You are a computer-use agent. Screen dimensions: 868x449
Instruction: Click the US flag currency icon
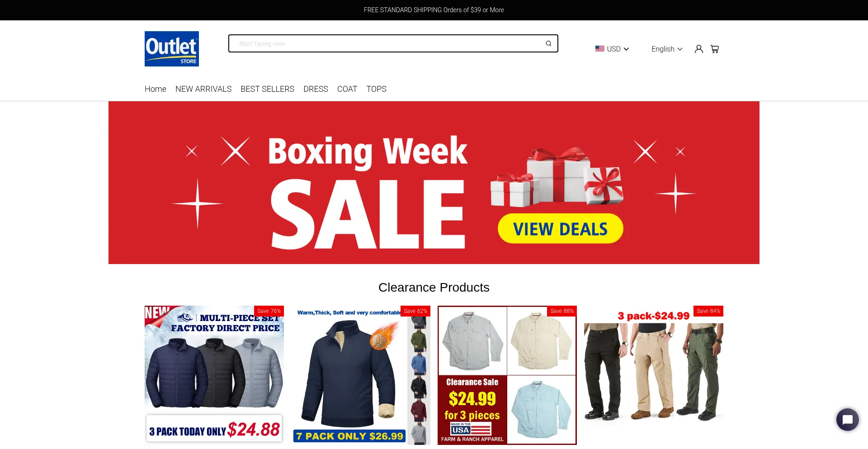[600, 49]
